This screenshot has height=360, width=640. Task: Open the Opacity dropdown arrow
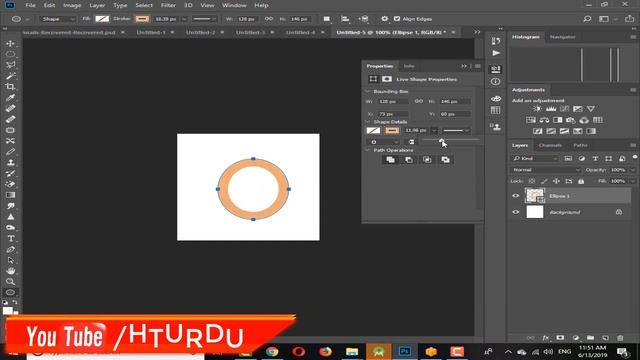pyautogui.click(x=633, y=170)
